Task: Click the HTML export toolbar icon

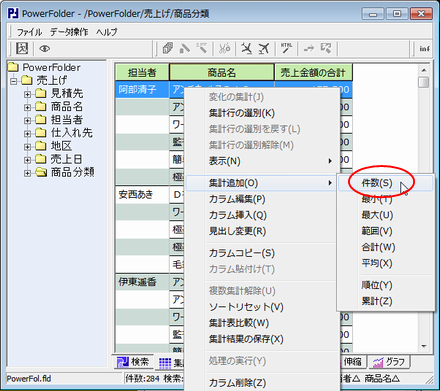Action: pyautogui.click(x=286, y=49)
